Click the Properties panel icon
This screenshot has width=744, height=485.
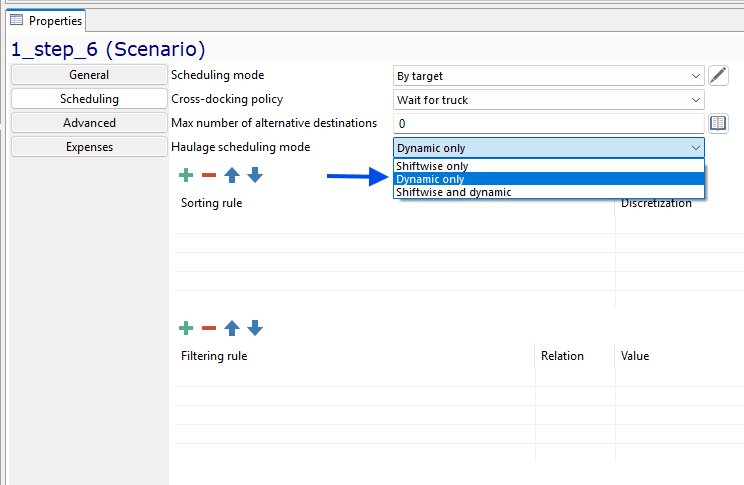[x=17, y=20]
